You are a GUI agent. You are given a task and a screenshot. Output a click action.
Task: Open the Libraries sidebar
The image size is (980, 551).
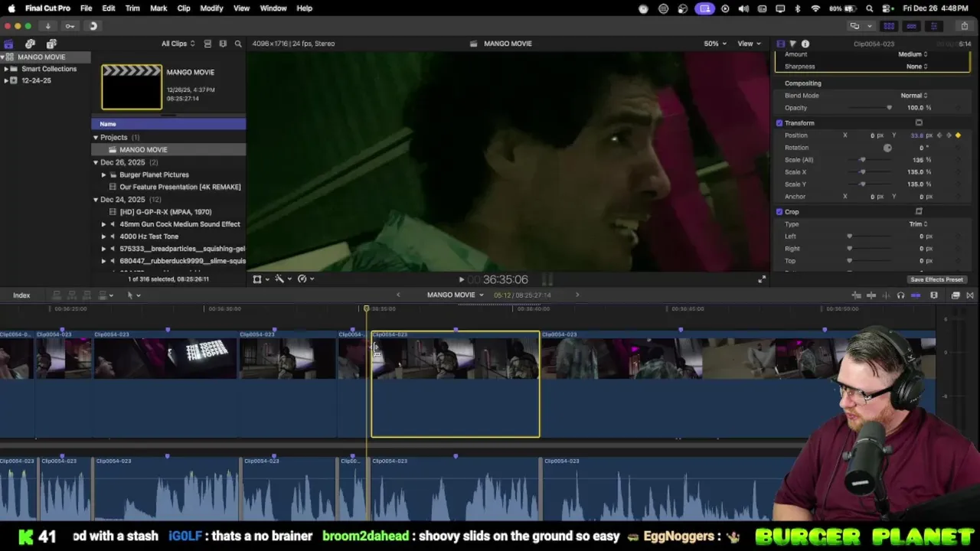(x=8, y=44)
